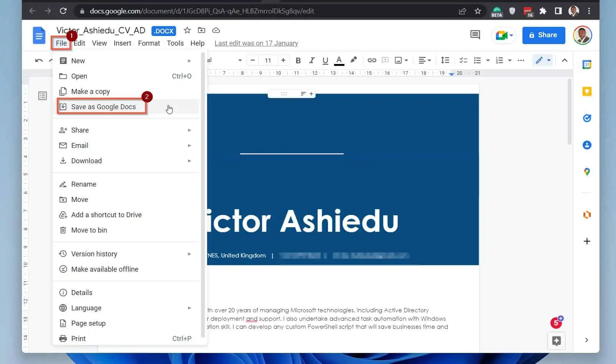
Task: Show more toolbar options
Action: pyautogui.click(x=521, y=60)
